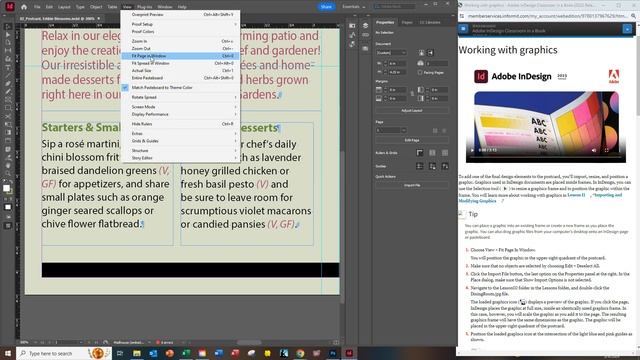Open the document preset dropdown

pos(391,53)
